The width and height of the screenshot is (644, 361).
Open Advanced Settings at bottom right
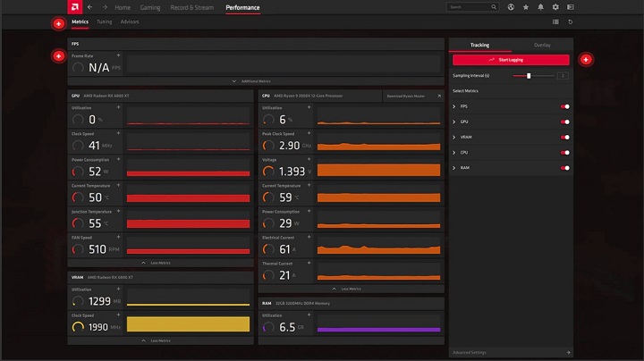point(511,352)
